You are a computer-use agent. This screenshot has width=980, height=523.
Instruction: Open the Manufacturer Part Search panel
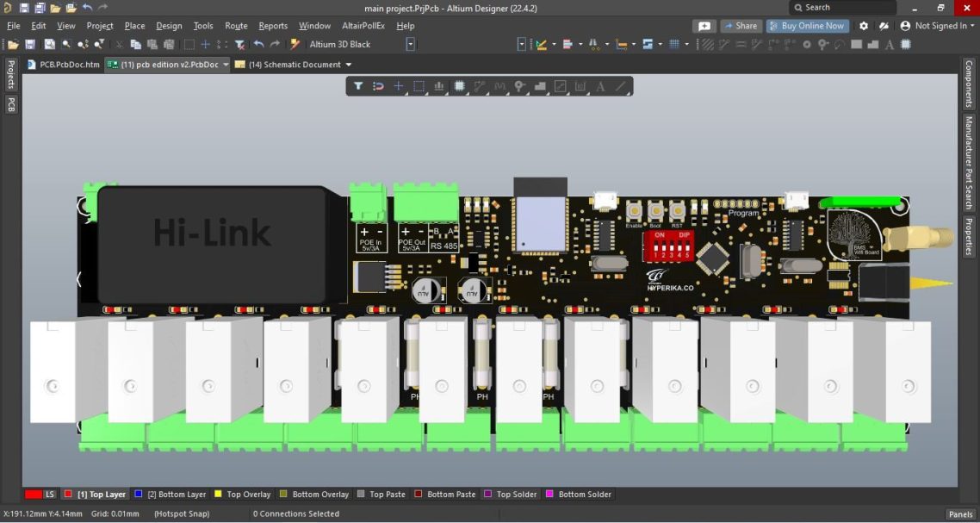point(968,162)
